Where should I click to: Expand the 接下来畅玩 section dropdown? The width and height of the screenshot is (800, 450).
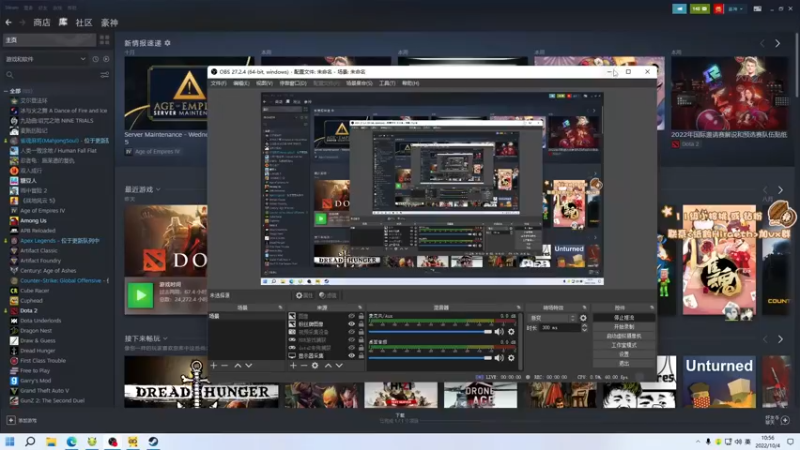(165, 339)
